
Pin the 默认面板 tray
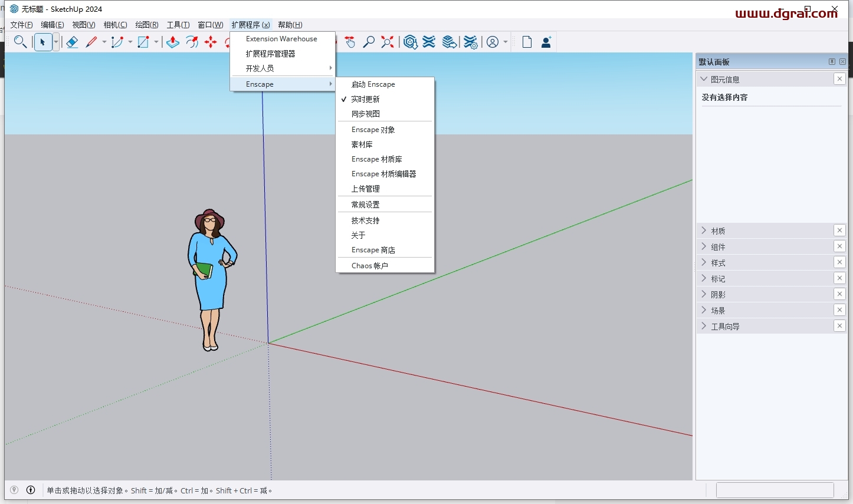click(832, 62)
